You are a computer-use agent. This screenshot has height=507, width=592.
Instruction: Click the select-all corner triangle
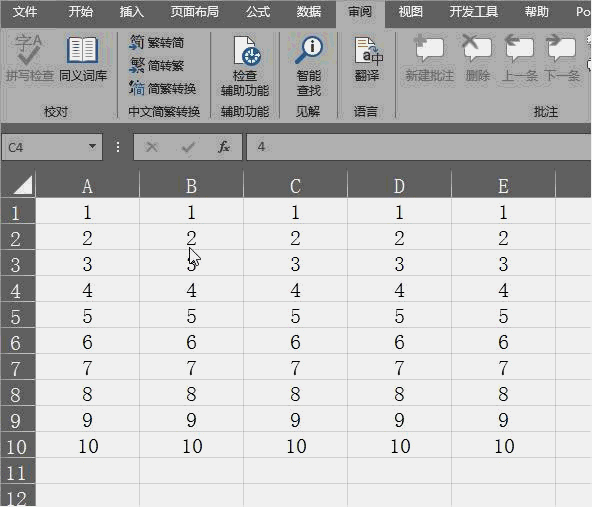point(21,185)
